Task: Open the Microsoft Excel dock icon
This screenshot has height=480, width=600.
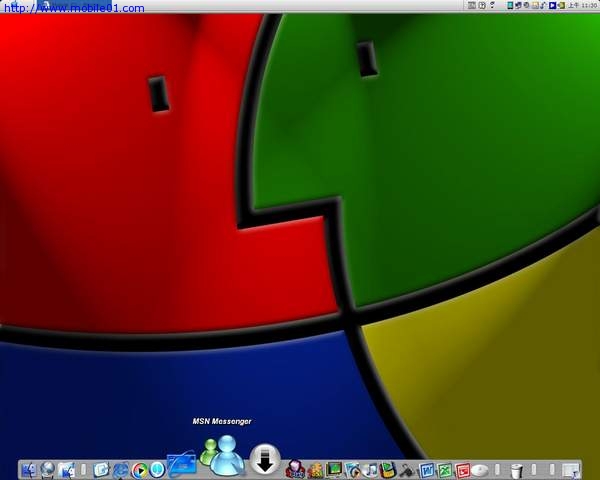Action: point(445,470)
